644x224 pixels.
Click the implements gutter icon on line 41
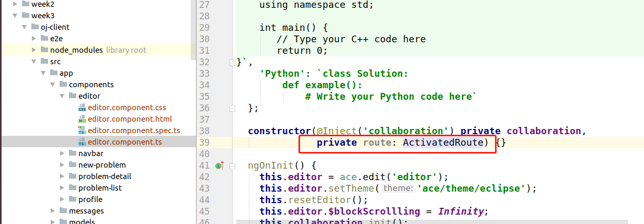click(x=219, y=166)
